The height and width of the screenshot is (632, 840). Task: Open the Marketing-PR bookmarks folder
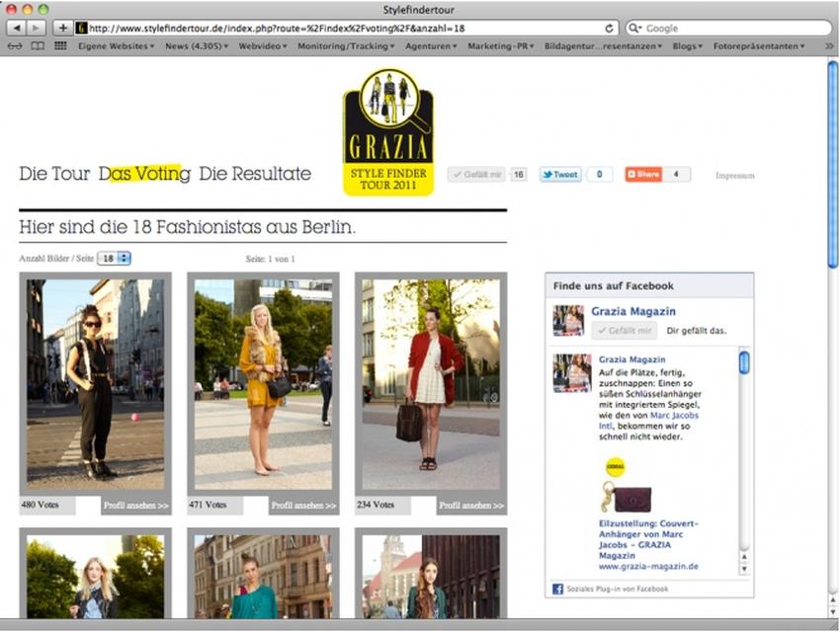tap(501, 46)
